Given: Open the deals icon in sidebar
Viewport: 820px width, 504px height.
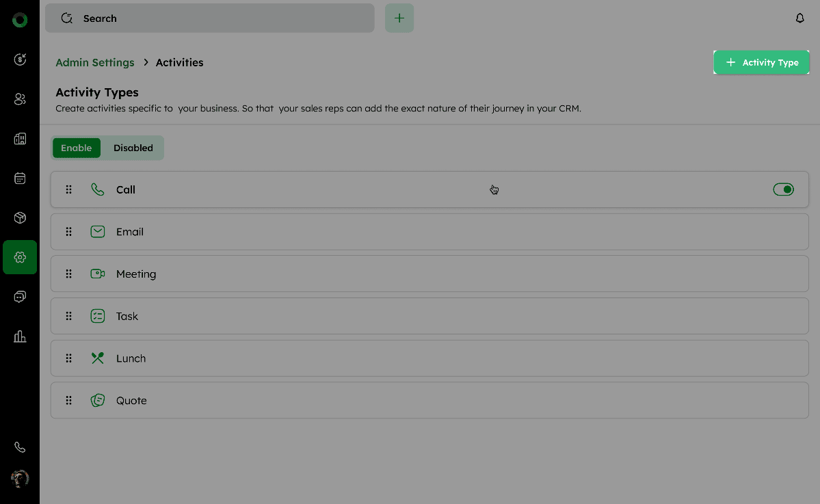Looking at the screenshot, I should (x=20, y=59).
